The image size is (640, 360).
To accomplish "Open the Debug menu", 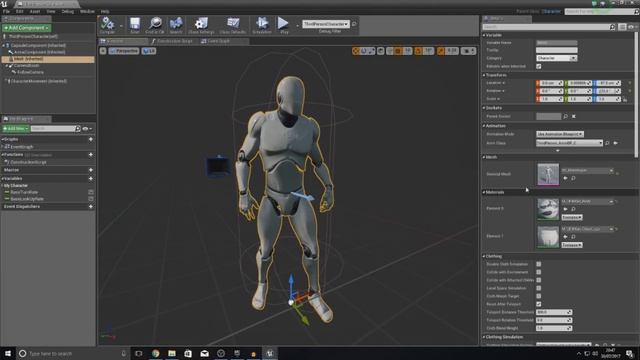I will click(68, 11).
